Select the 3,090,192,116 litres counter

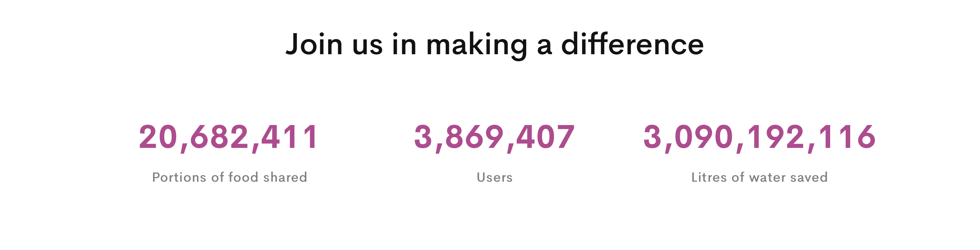click(760, 138)
